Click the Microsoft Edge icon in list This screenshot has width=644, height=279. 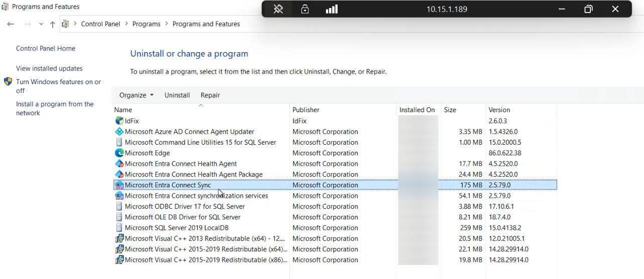click(119, 153)
